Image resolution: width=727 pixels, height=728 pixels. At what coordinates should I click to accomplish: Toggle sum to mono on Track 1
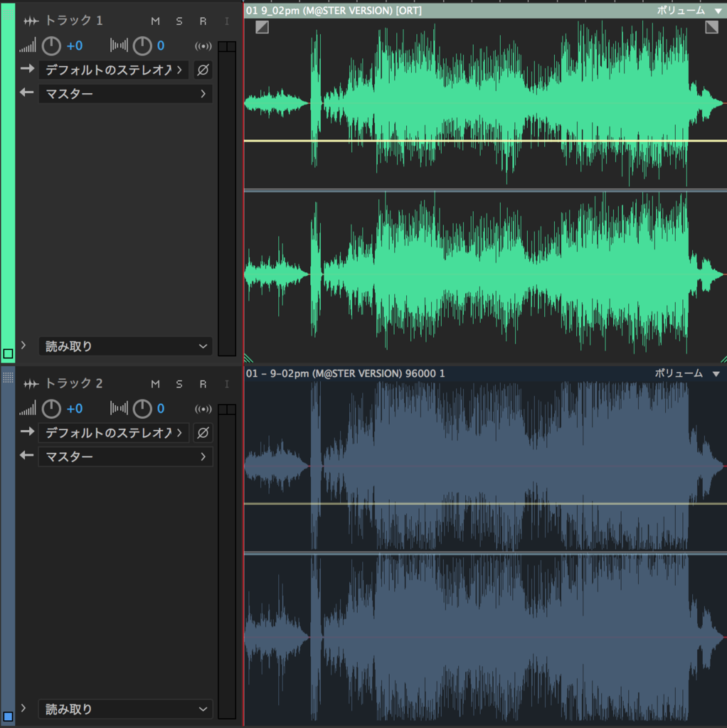coord(203,46)
